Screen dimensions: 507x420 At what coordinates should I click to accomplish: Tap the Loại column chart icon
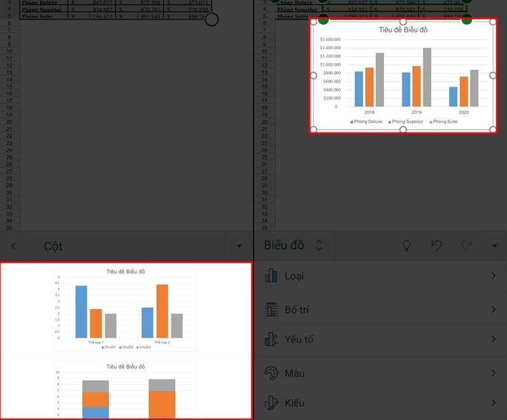[x=271, y=276]
